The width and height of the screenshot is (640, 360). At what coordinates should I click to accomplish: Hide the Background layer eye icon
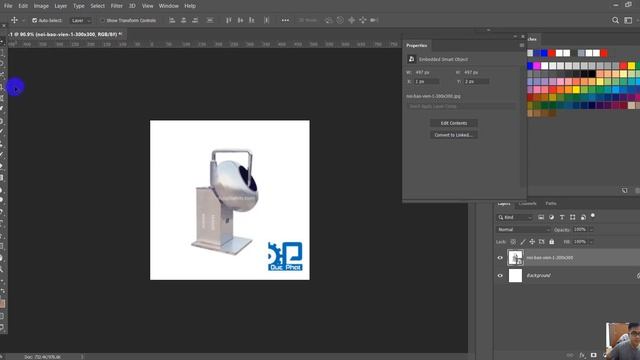click(x=500, y=276)
